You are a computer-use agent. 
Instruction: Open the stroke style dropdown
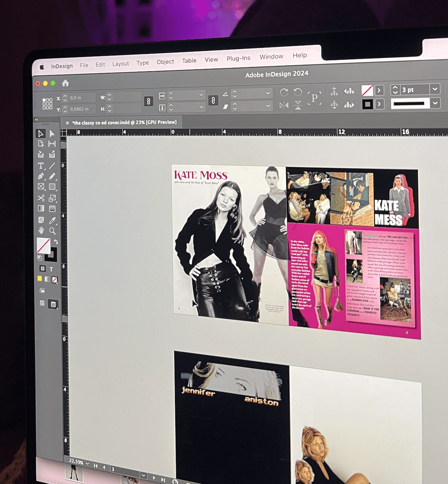[x=435, y=103]
